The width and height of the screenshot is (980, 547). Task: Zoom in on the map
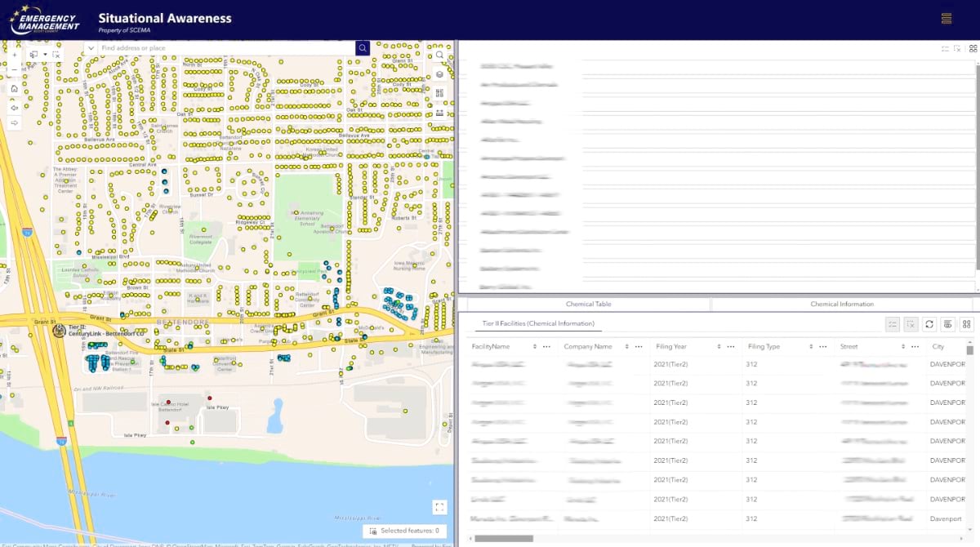click(14, 55)
